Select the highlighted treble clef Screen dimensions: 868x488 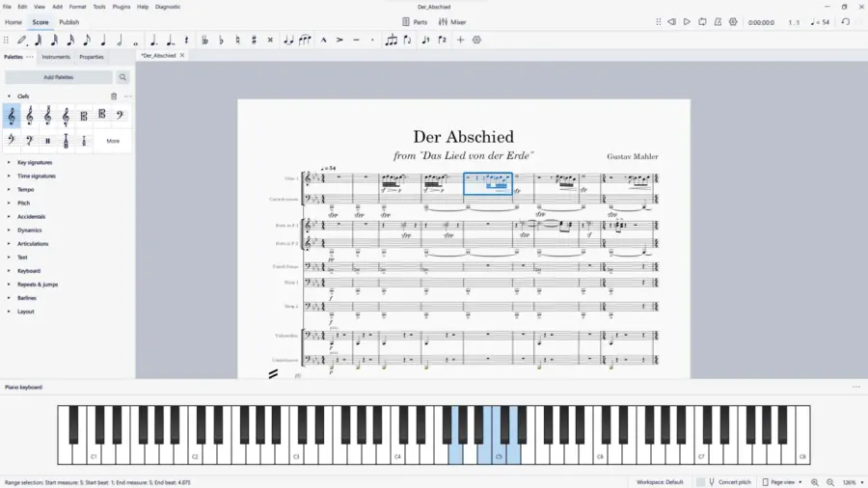click(x=12, y=116)
